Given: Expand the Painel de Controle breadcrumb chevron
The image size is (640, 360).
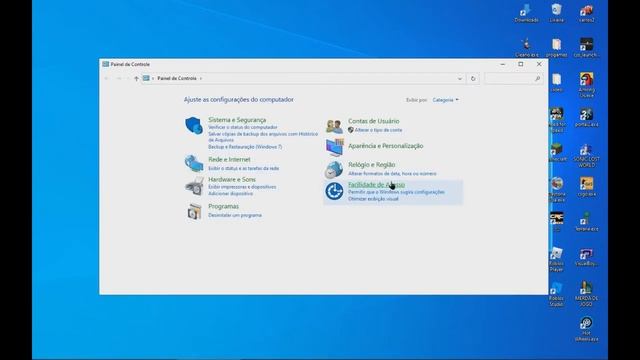Looking at the screenshot, I should (201, 78).
